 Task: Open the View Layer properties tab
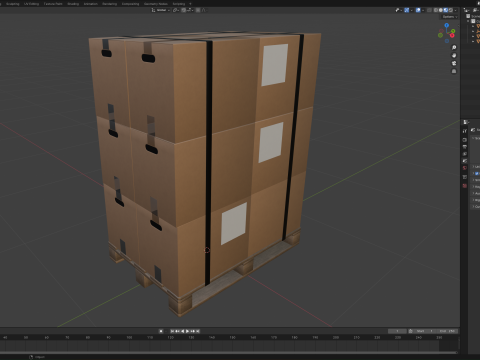tap(465, 154)
